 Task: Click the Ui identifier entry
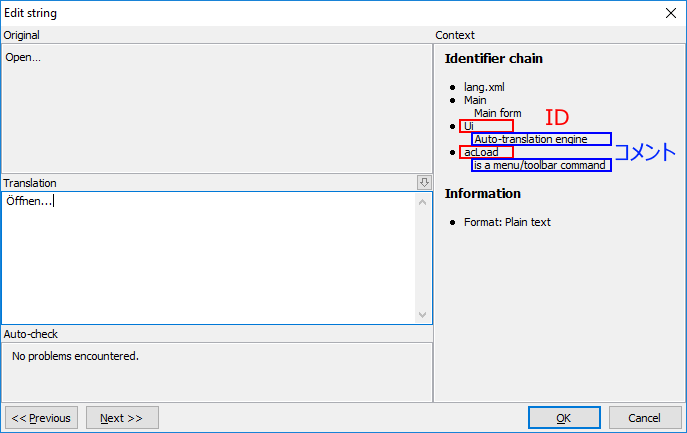point(469,126)
